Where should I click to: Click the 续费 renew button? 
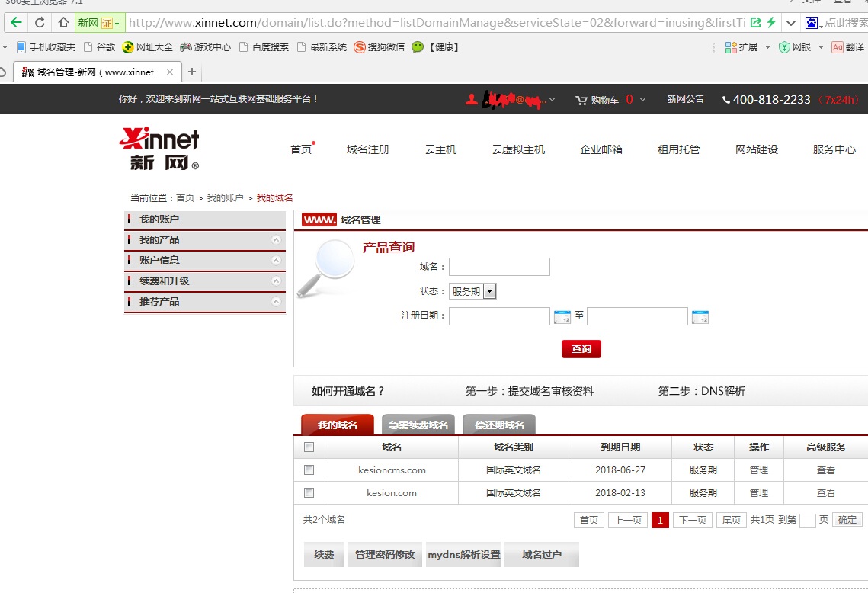(324, 554)
